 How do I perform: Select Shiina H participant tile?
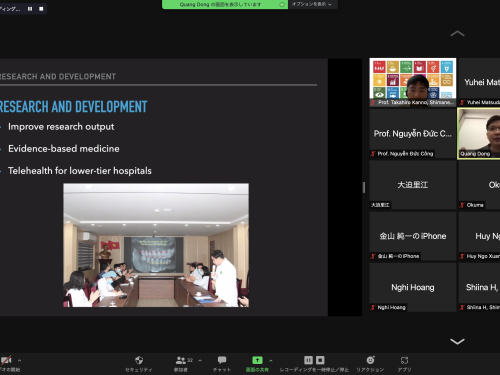click(479, 287)
